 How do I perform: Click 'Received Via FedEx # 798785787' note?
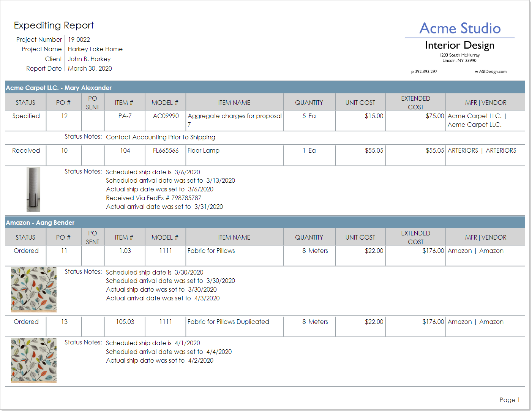(x=153, y=198)
